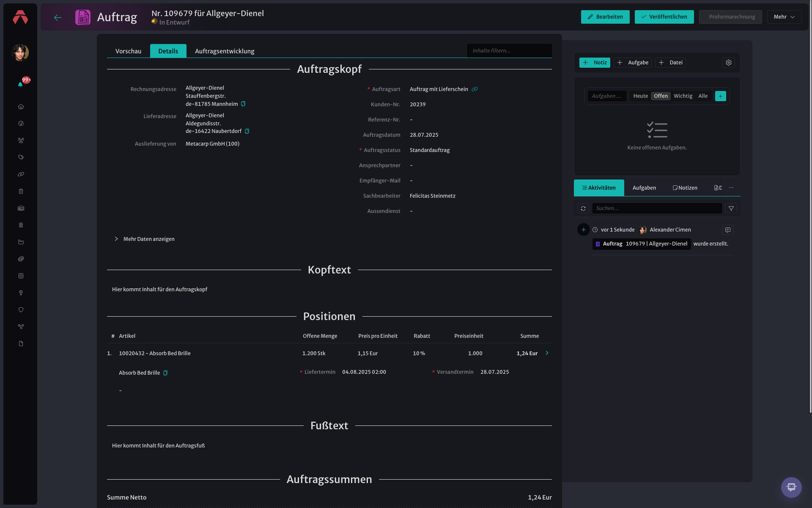Select Wichtig task filter
The image size is (812, 508).
(x=683, y=96)
